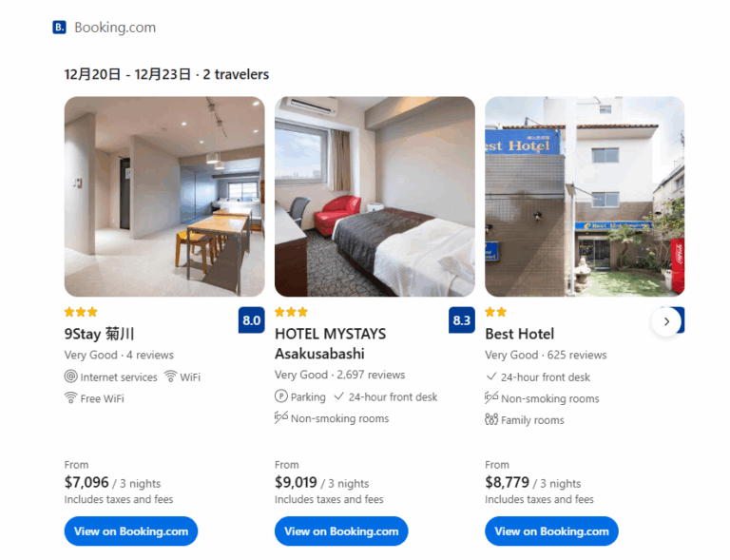Click the Non-smoking rooms icon under Best Hotel
The width and height of the screenshot is (730, 560).
coord(491,397)
